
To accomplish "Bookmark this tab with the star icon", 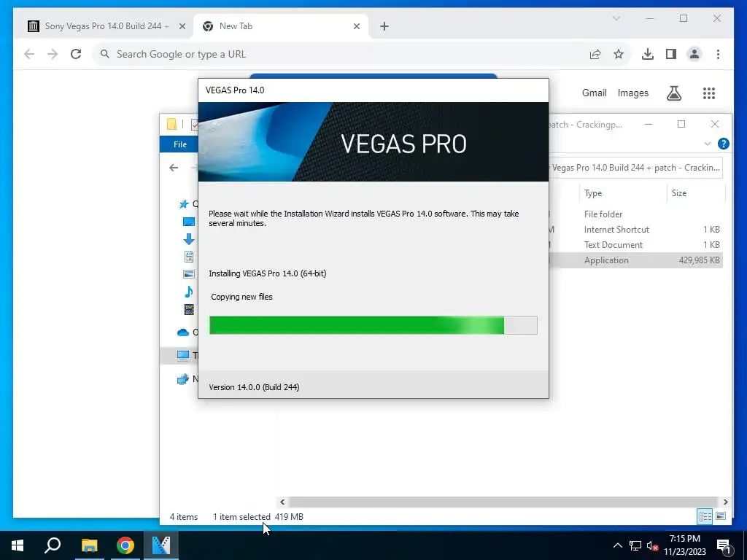I will [x=619, y=54].
